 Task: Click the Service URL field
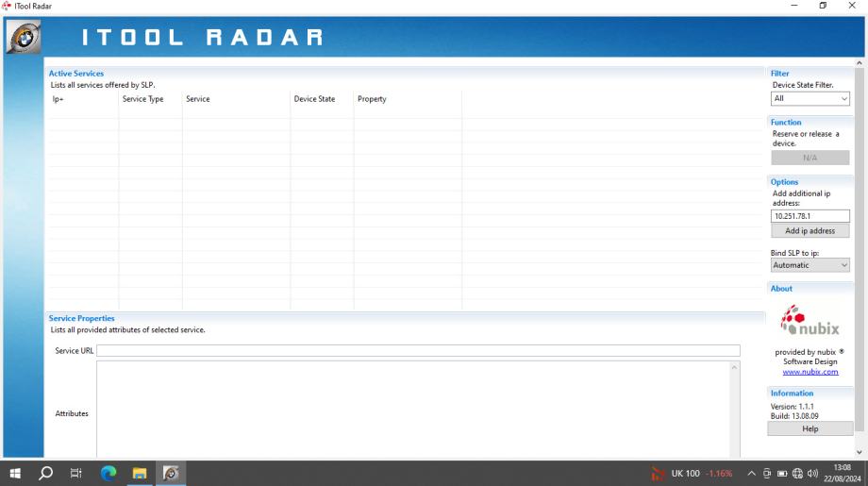[418, 350]
